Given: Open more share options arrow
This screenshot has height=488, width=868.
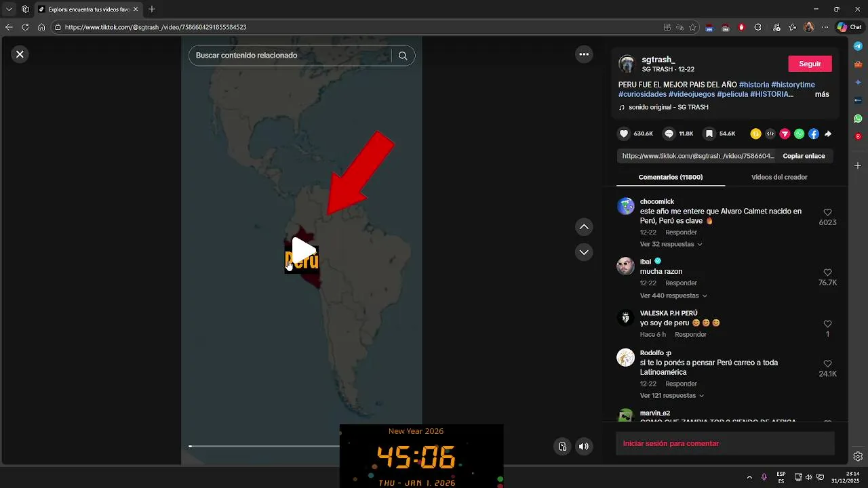Looking at the screenshot, I should click(x=828, y=134).
